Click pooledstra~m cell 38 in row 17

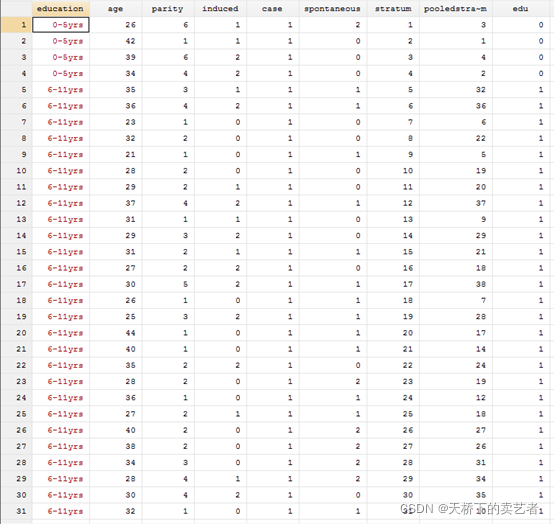(456, 284)
